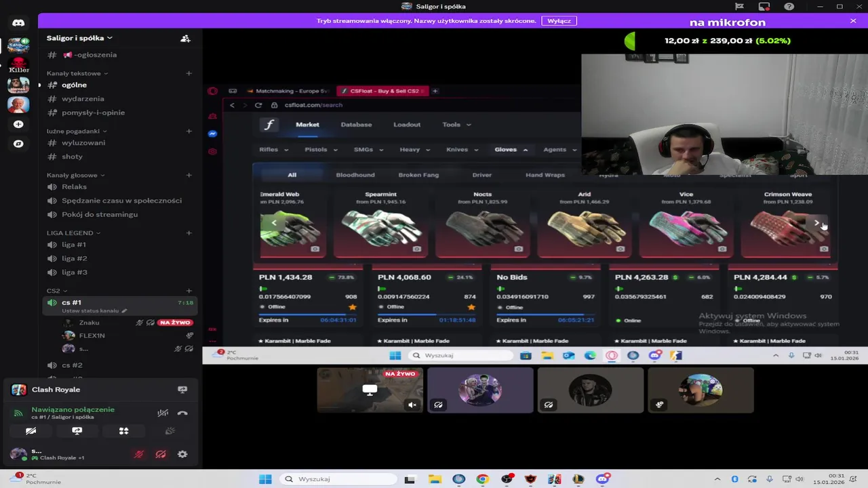Click Windows Start button on taskbar
This screenshot has width=868, height=488.
[265, 479]
